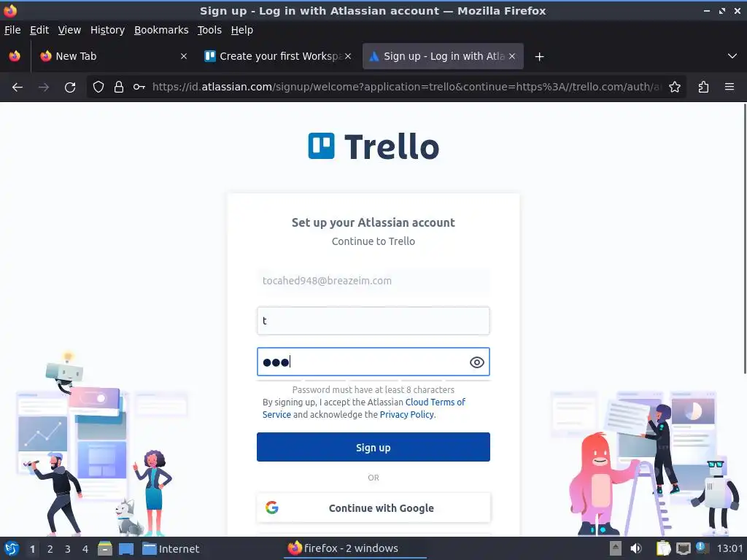Click the padlock site security icon
Image resolution: width=747 pixels, height=560 pixels.
click(119, 87)
